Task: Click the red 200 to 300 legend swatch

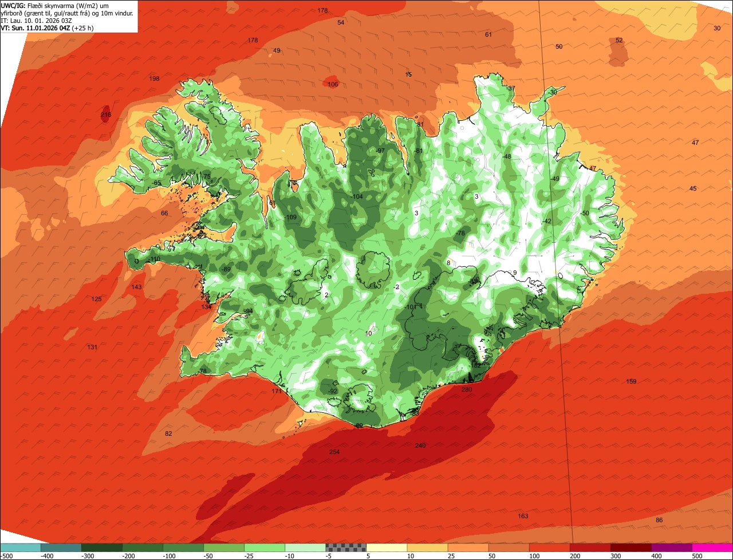Action: tap(590, 548)
